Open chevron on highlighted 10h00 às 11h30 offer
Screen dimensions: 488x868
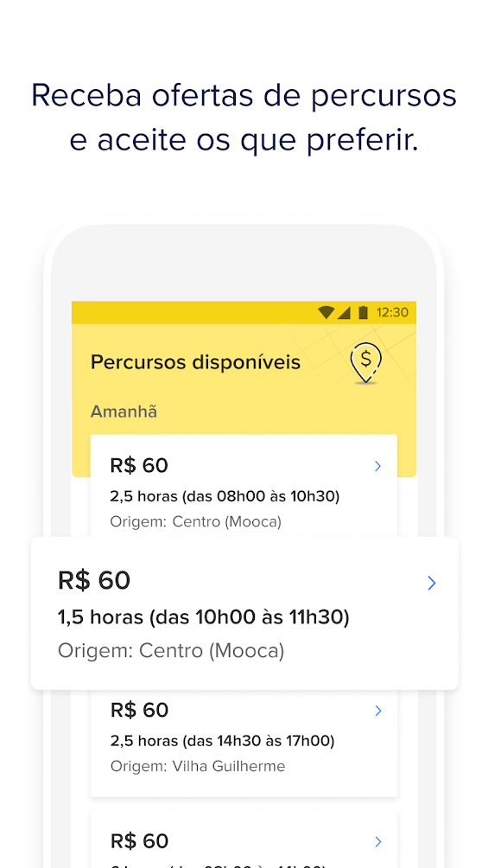[x=432, y=583]
